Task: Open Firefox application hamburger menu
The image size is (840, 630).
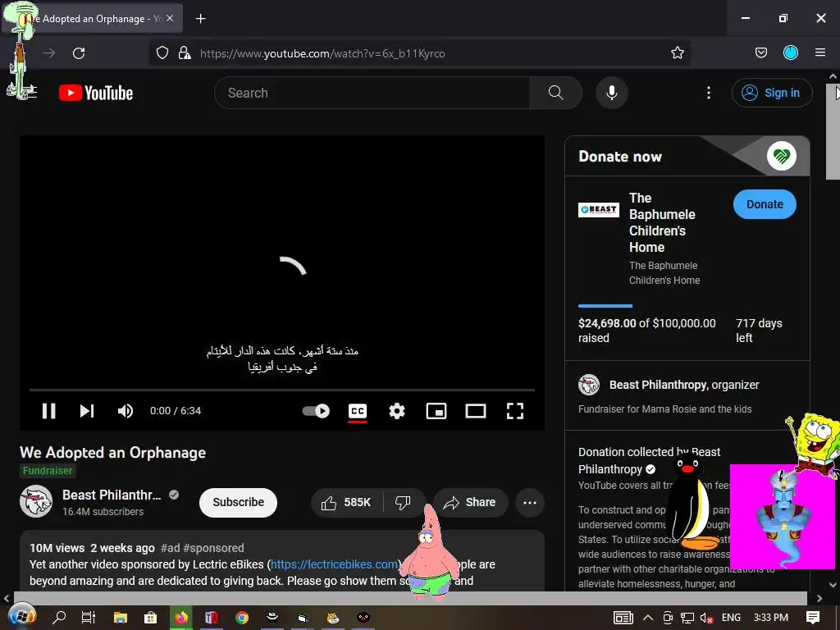Action: click(819, 53)
